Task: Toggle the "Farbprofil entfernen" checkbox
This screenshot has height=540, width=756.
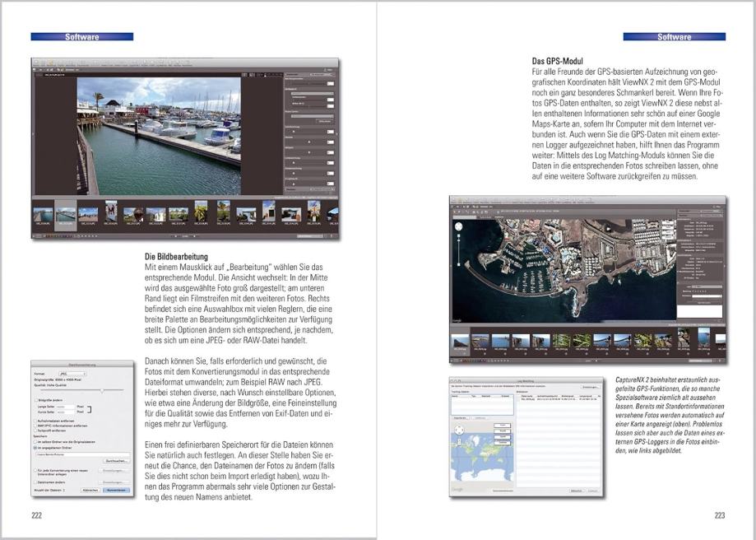Action: pos(35,431)
